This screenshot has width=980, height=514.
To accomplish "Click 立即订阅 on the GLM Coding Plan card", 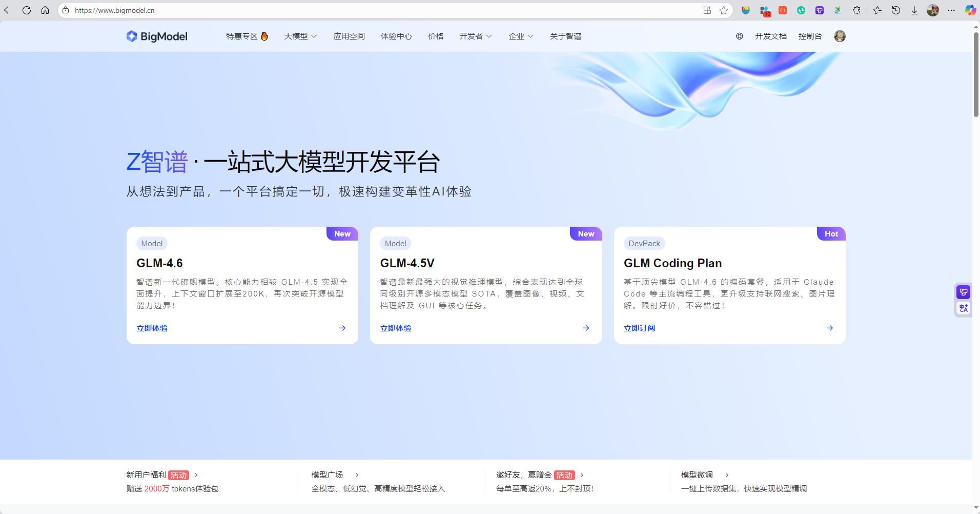I will (639, 328).
